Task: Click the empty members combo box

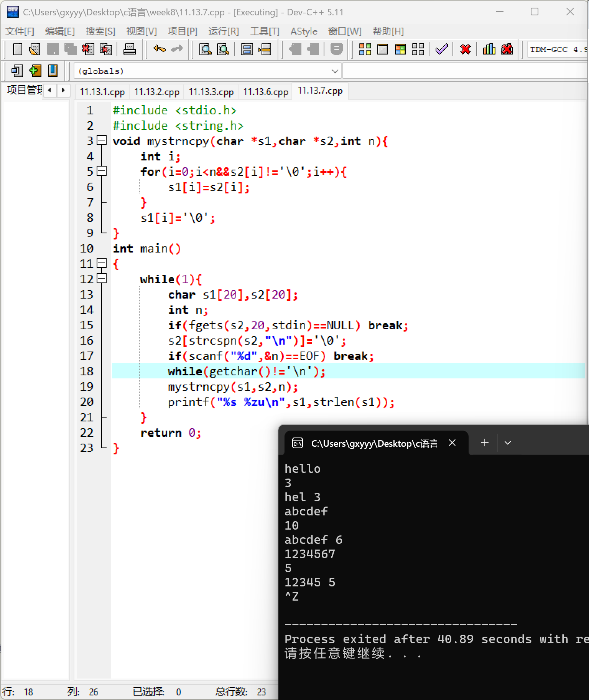Action: point(465,71)
